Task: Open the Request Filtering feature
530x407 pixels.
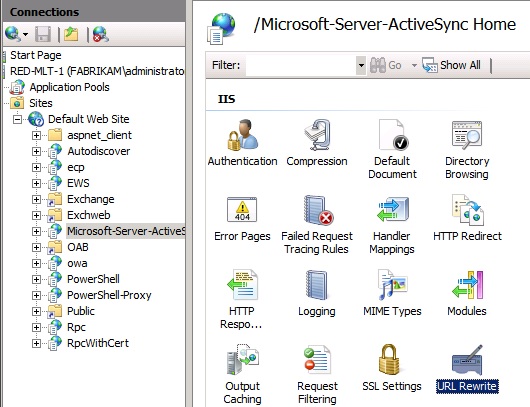Action: (317, 374)
